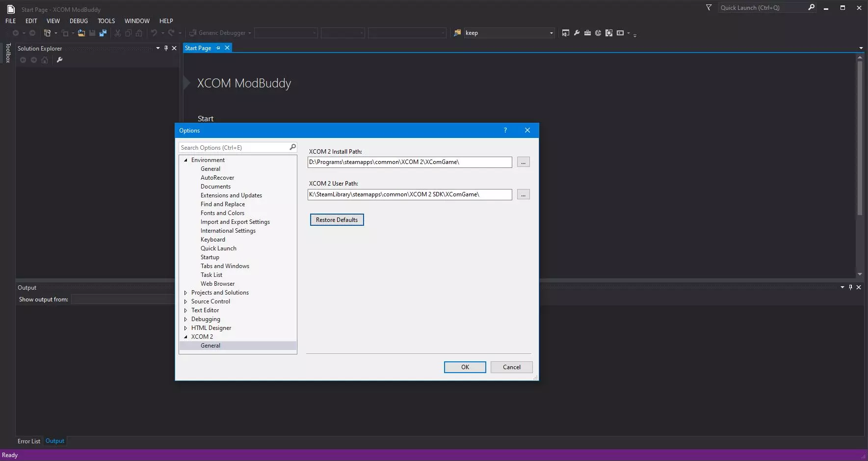Viewport: 868px width, 461px height.
Task: Open the DEBUG menu
Action: pyautogui.click(x=79, y=21)
